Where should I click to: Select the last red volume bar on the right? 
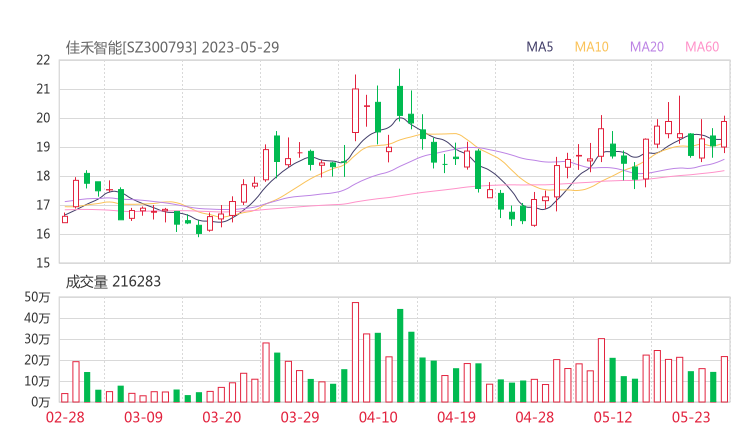724,379
